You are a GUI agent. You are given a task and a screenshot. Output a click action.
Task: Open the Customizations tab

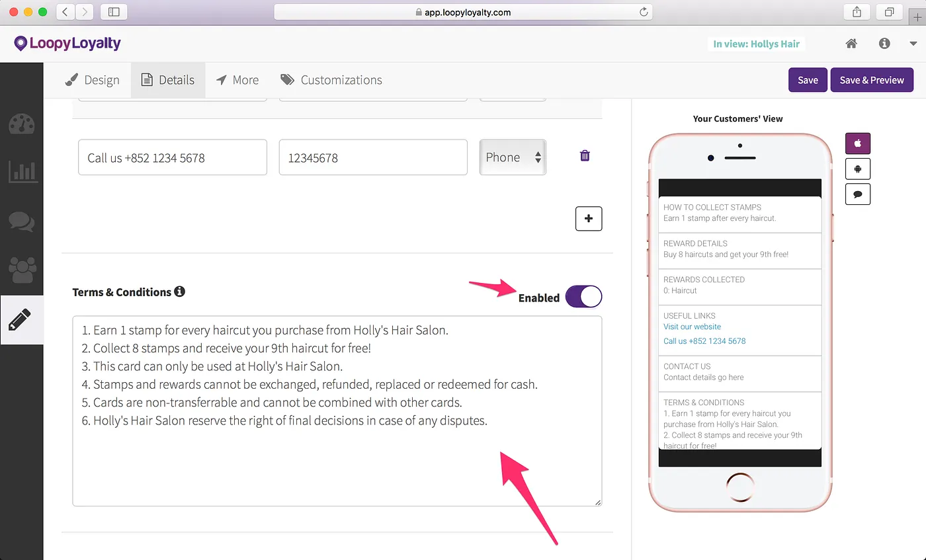[331, 80]
